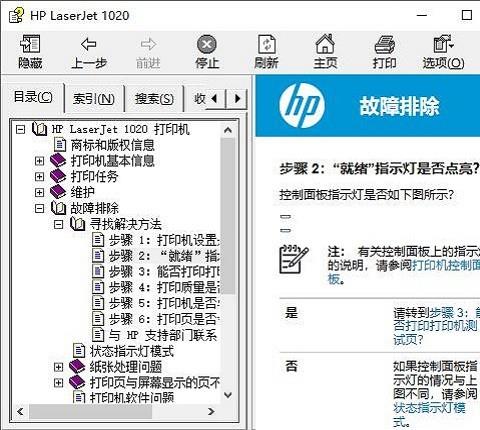This screenshot has width=480, height=430.
Task: Refresh the page with the 刷新 icon
Action: click(x=267, y=44)
